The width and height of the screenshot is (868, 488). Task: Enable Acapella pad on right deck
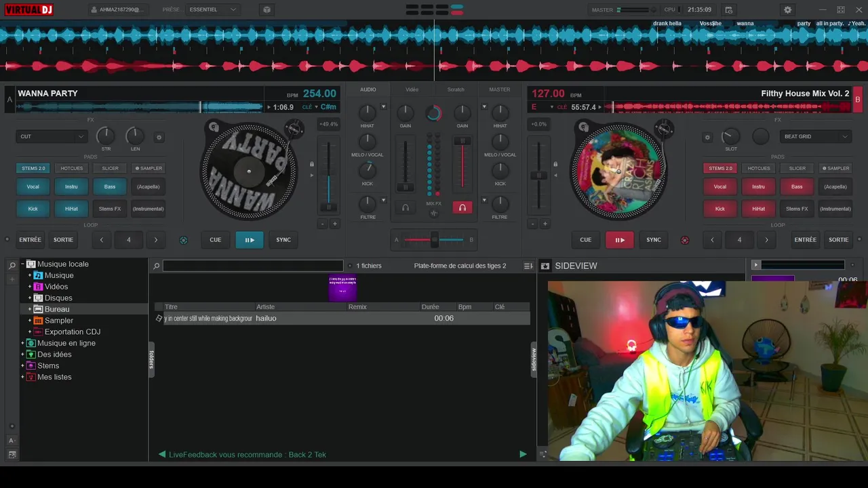(835, 186)
